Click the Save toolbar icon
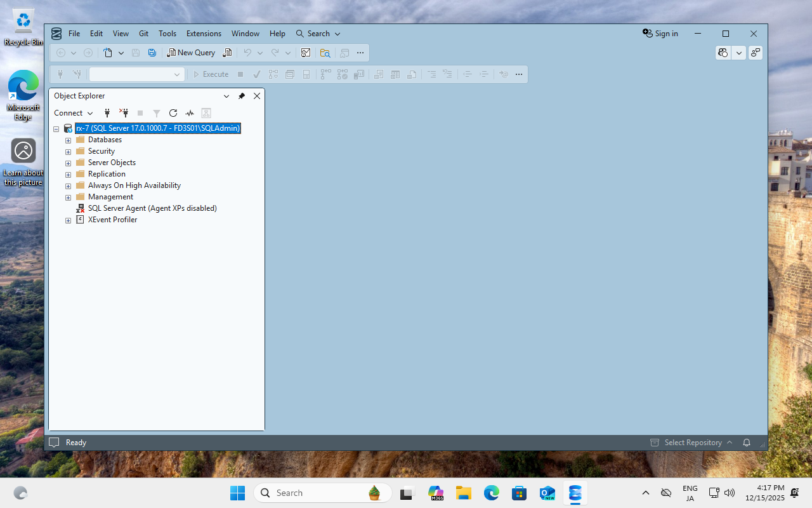 coord(135,53)
